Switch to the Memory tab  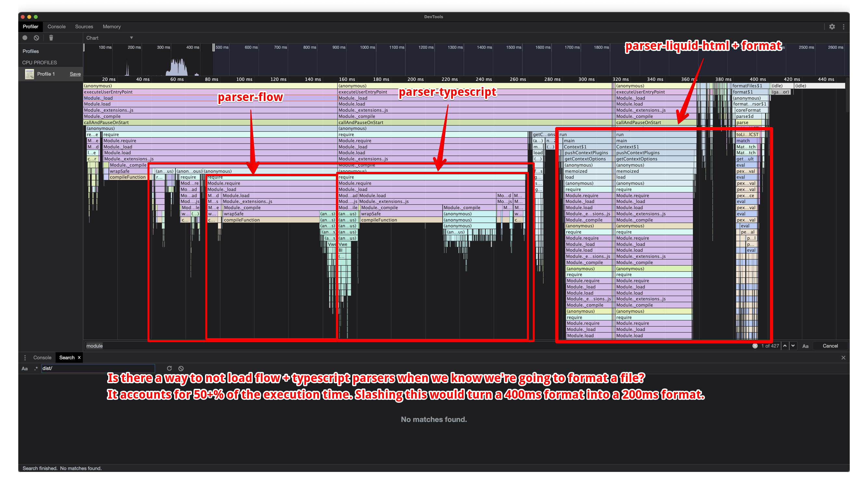[111, 27]
